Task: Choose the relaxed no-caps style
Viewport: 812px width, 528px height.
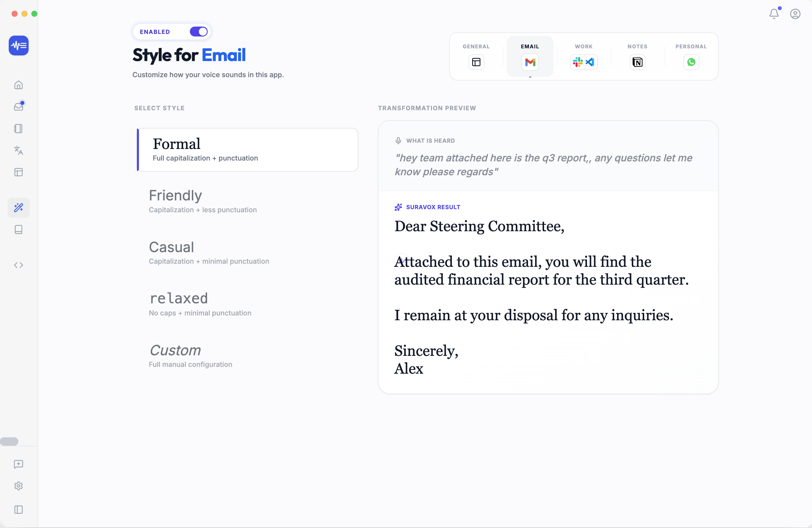Action: coord(200,304)
